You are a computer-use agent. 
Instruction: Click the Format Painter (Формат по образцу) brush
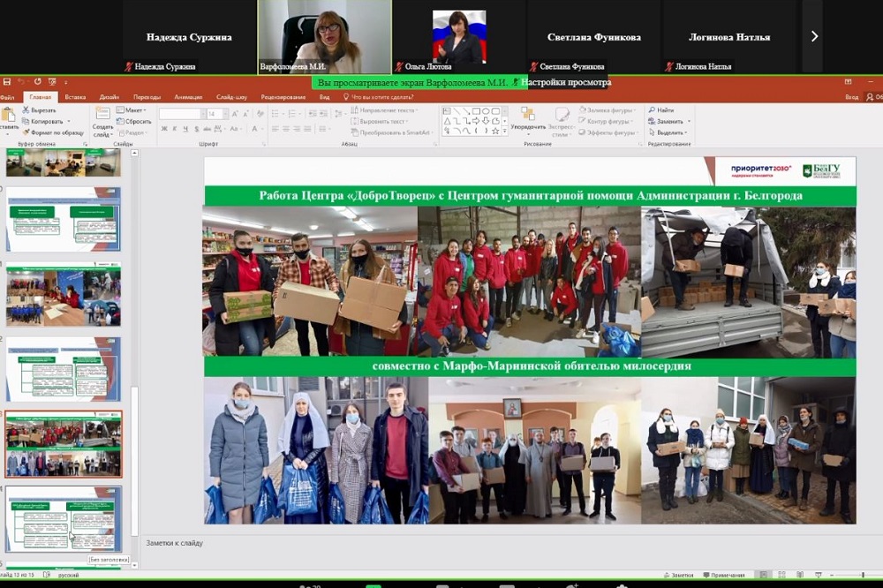tap(24, 132)
